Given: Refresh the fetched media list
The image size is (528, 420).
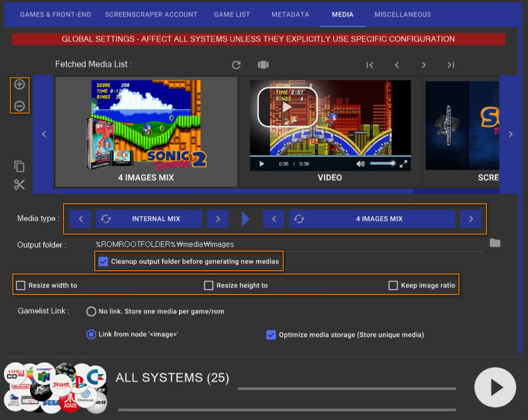Looking at the screenshot, I should [x=236, y=65].
